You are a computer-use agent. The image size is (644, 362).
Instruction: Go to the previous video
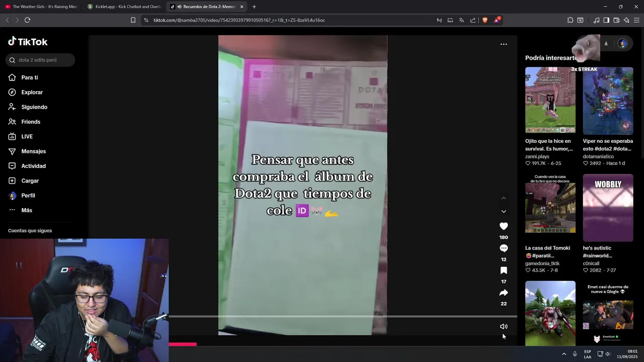(504, 198)
